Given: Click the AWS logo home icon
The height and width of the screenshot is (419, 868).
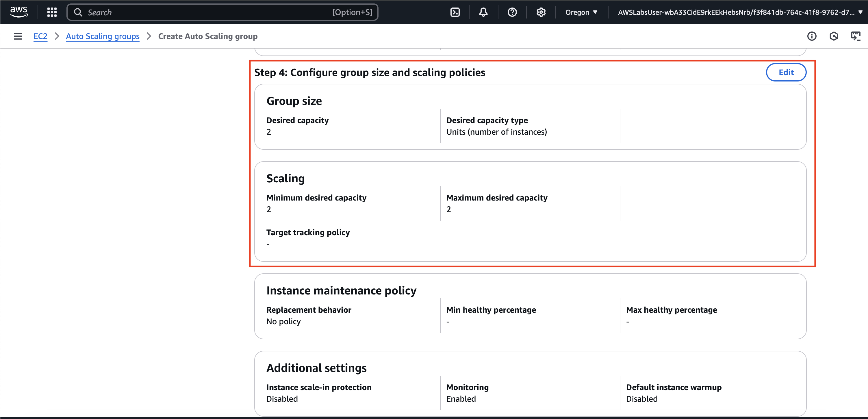Looking at the screenshot, I should pos(18,12).
